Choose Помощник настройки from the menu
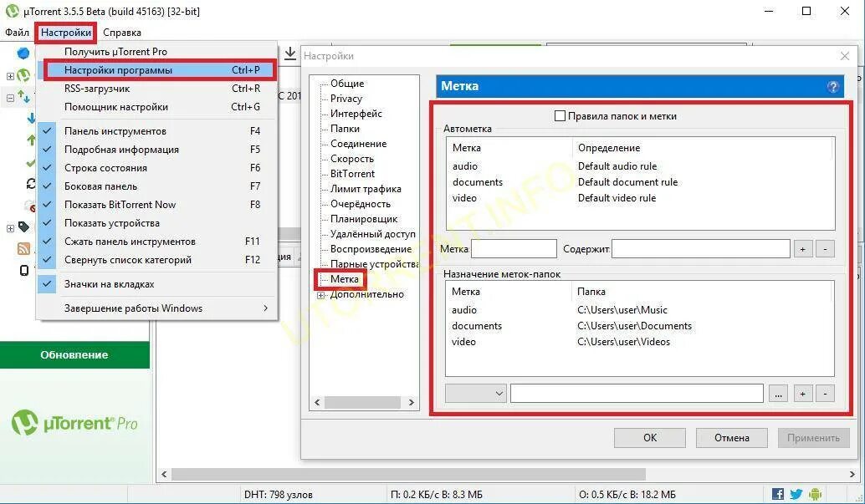Image resolution: width=865 pixels, height=504 pixels. point(158,107)
